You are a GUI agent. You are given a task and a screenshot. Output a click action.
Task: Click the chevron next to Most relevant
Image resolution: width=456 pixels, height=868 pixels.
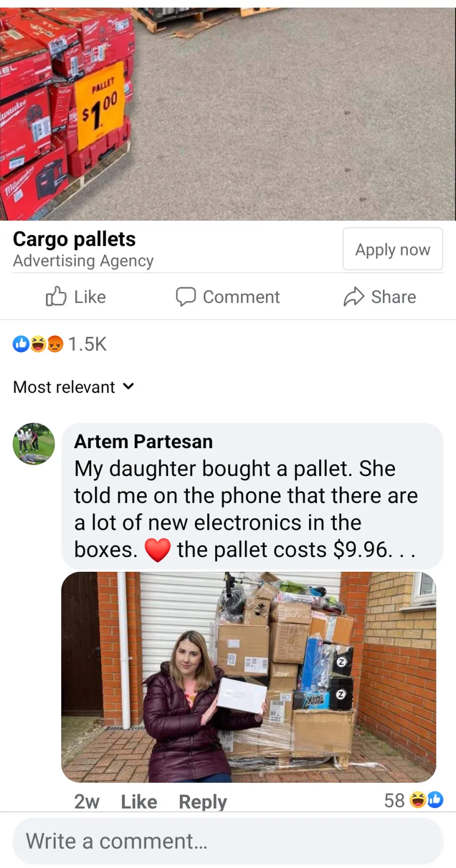click(129, 386)
